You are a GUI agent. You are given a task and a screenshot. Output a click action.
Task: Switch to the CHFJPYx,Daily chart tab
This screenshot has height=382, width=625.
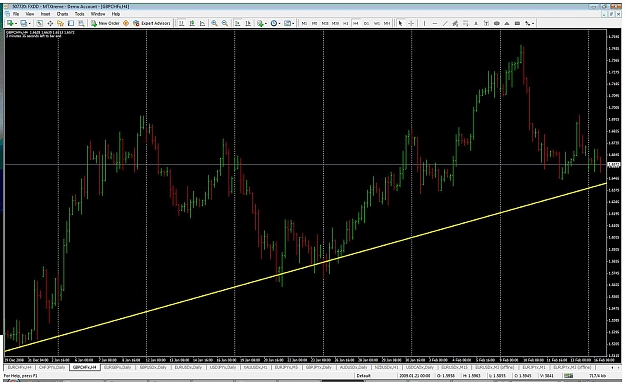(52, 367)
